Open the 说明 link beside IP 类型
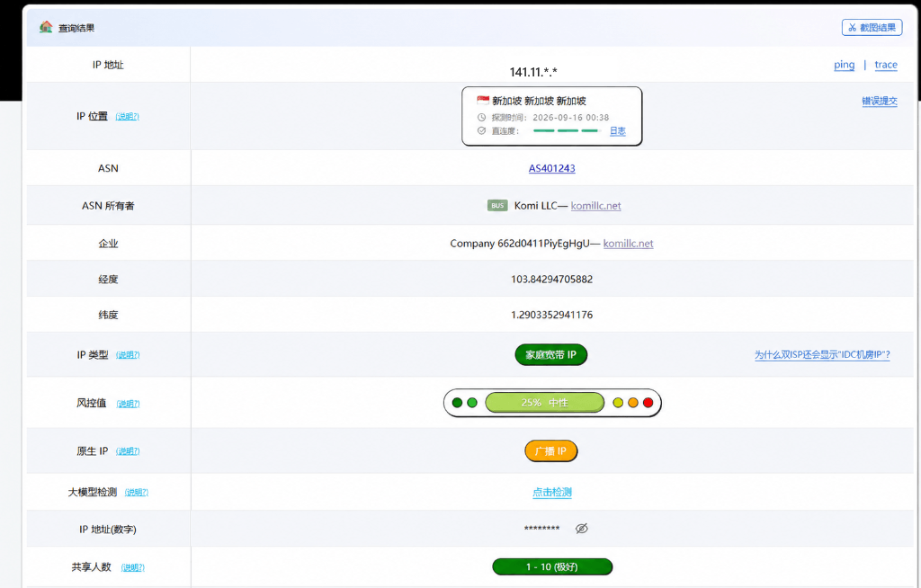The image size is (921, 588). tap(128, 355)
